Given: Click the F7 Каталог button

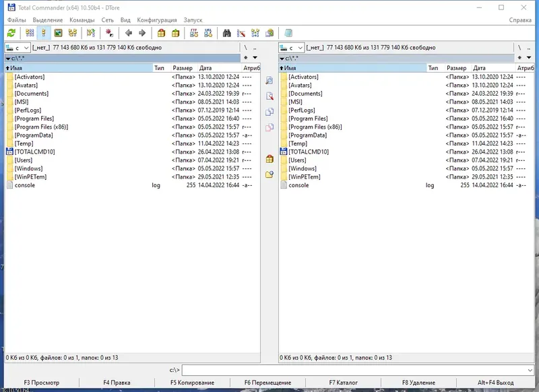Looking at the screenshot, I should [343, 383].
